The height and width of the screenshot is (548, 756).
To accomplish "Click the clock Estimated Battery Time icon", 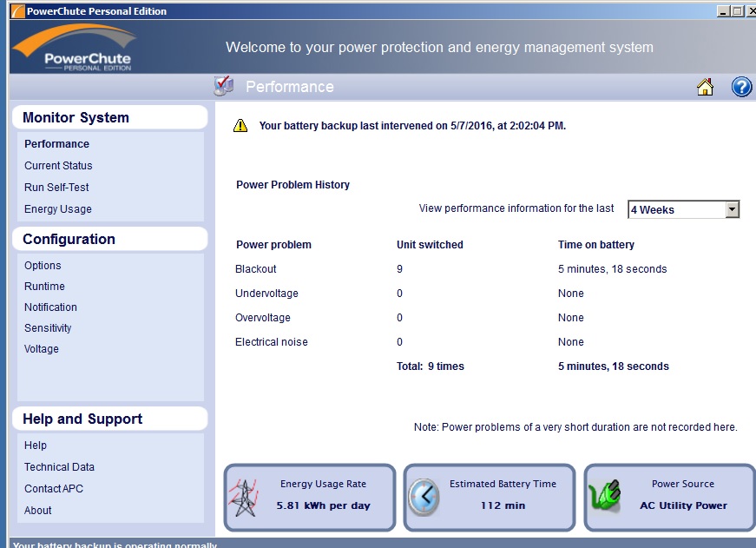I will [x=424, y=497].
